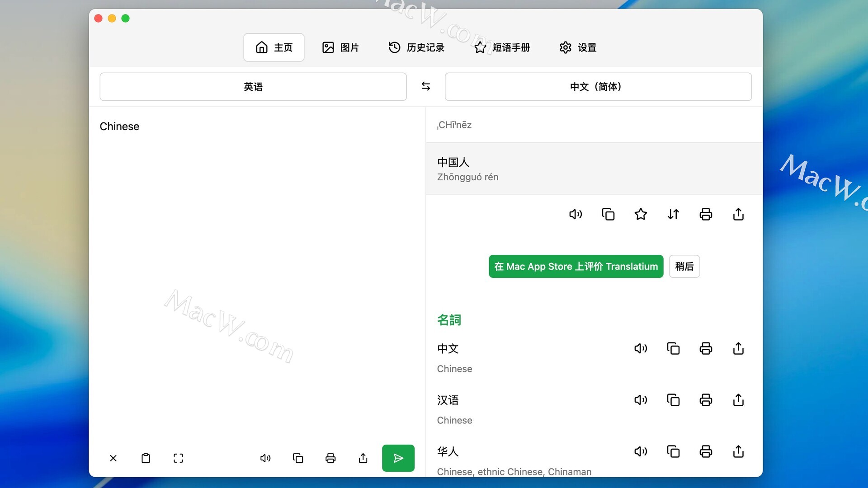Switch to the 图片 tab
The height and width of the screenshot is (488, 868).
[340, 47]
